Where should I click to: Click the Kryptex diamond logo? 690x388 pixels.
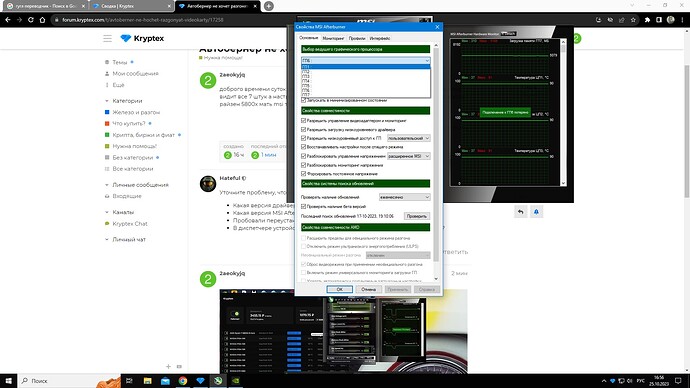[x=126, y=38]
